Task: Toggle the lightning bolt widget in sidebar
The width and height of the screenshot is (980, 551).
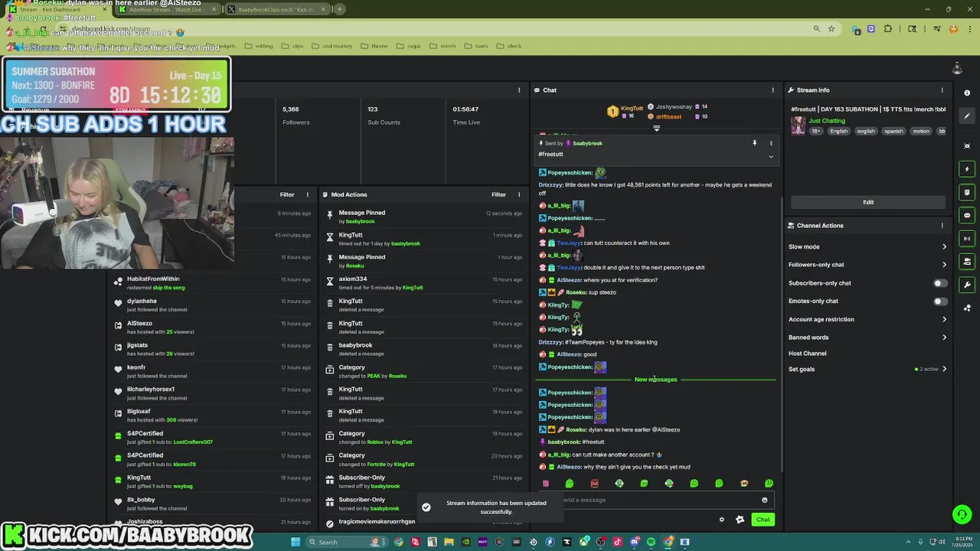Action: pyautogui.click(x=967, y=169)
